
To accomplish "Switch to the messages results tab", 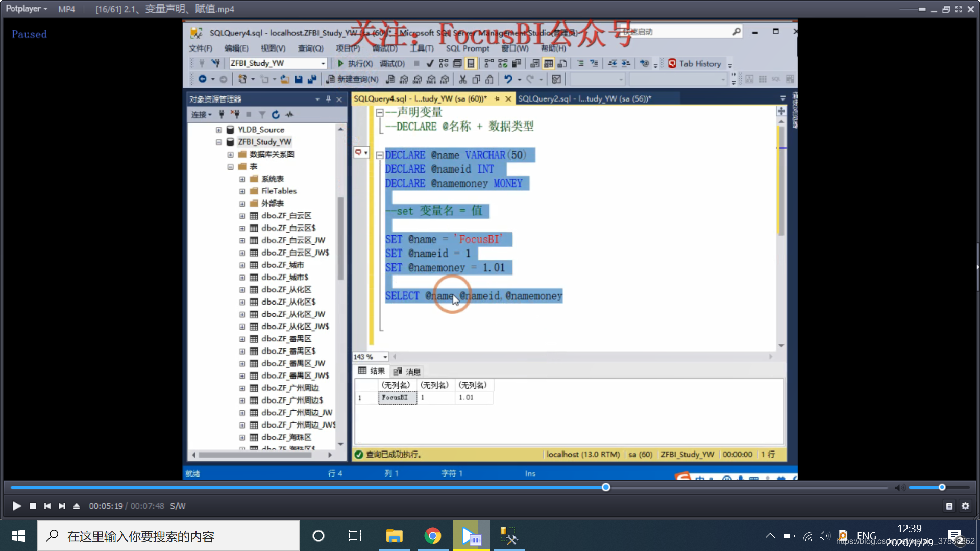I will [x=407, y=371].
